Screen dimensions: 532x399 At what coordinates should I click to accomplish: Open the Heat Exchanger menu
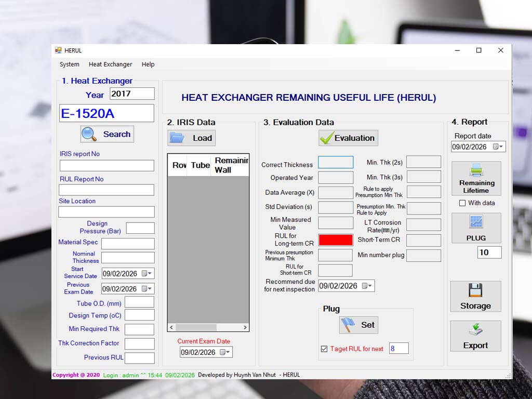pyautogui.click(x=110, y=64)
